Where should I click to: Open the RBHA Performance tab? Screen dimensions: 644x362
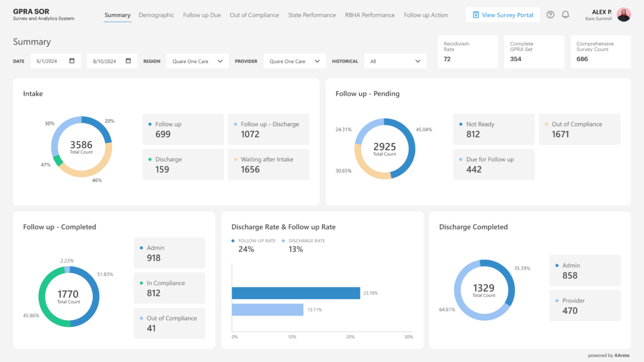coord(370,15)
